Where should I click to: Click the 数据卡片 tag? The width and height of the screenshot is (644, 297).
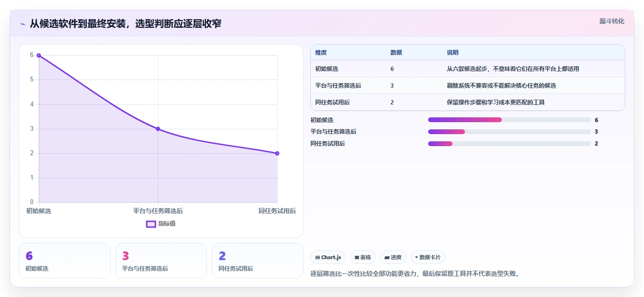[x=428, y=257]
